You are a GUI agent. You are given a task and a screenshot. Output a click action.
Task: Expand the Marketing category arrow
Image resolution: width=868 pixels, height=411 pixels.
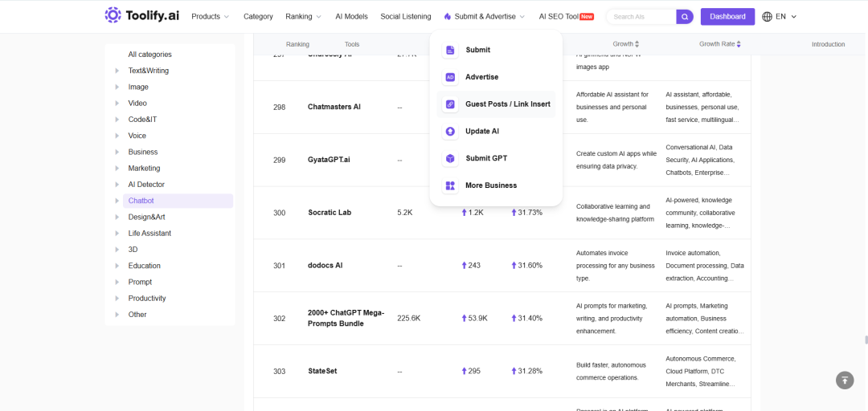click(x=117, y=168)
